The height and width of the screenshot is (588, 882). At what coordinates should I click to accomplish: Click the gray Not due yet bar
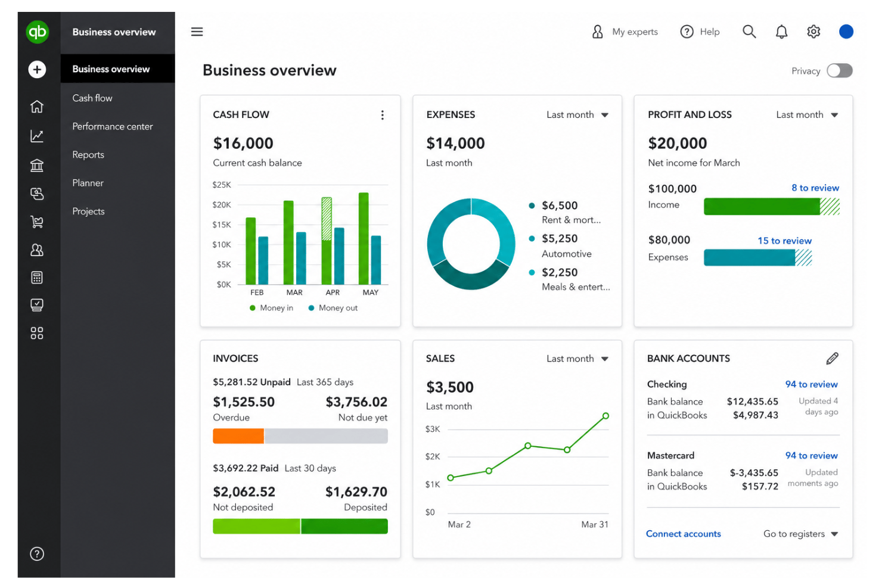[x=326, y=436]
